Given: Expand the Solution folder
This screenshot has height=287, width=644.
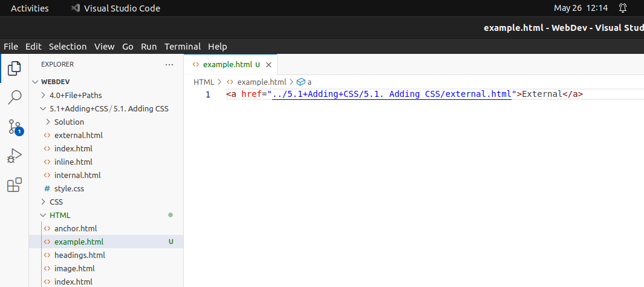Looking at the screenshot, I should pyautogui.click(x=69, y=122).
